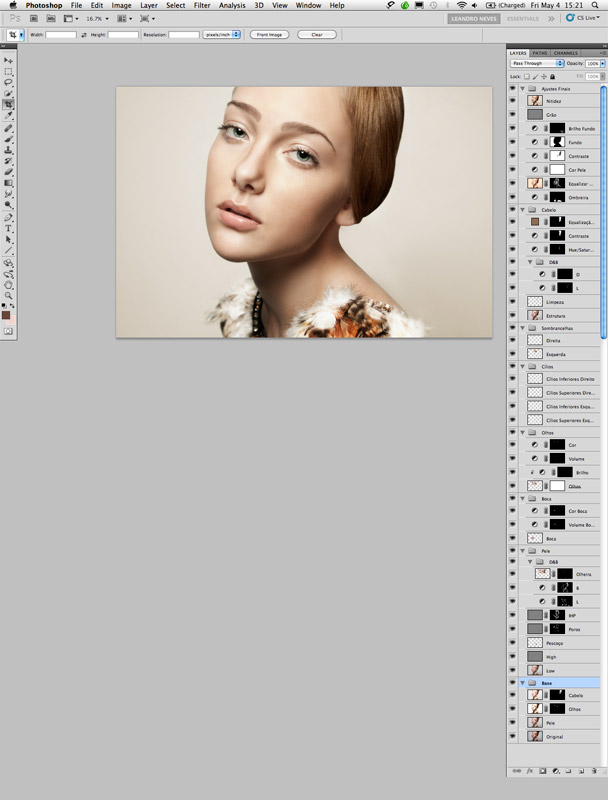608x800 pixels.
Task: Swap foreground and background colors
Action: (12, 306)
